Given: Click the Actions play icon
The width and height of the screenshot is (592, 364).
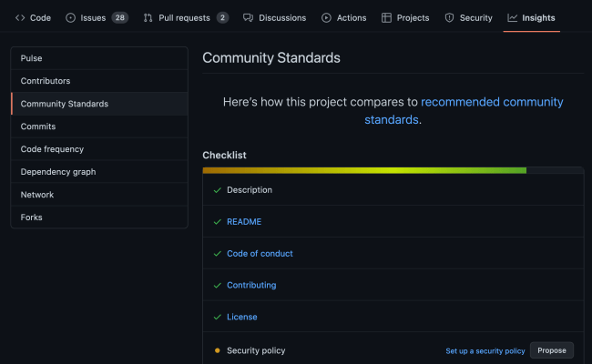Looking at the screenshot, I should 326,17.
